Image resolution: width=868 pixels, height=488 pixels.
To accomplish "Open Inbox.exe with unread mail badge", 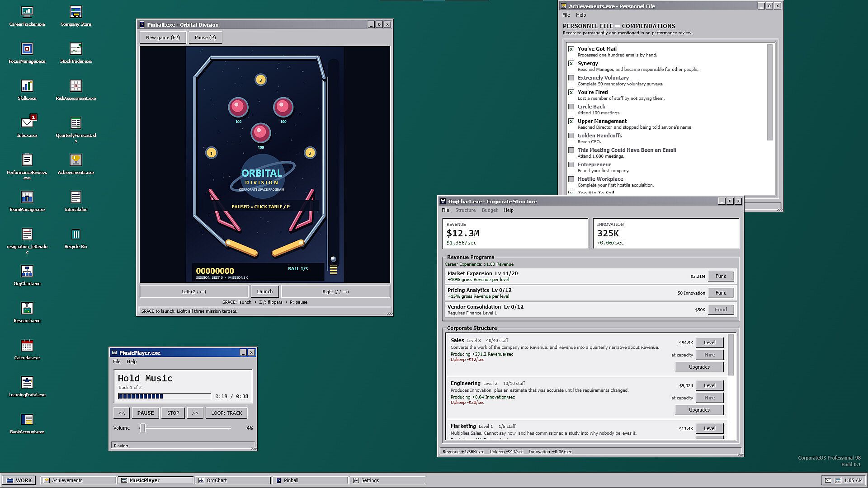I will (27, 127).
